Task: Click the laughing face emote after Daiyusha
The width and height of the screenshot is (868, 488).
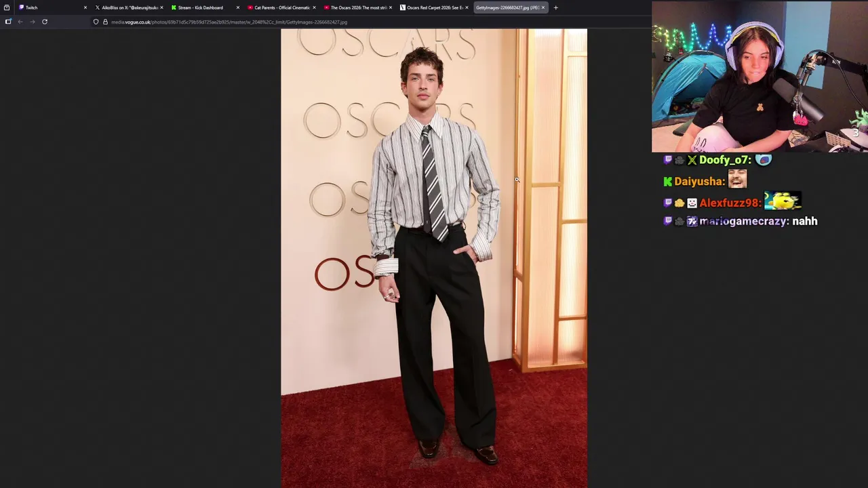Action: 737,179
